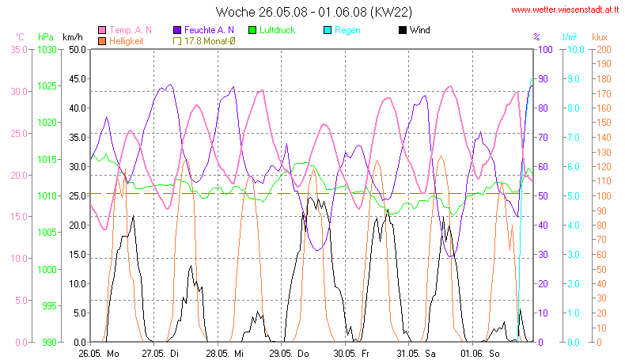Click the 28.05. Mi date label
The height and width of the screenshot is (364, 625).
(x=225, y=354)
